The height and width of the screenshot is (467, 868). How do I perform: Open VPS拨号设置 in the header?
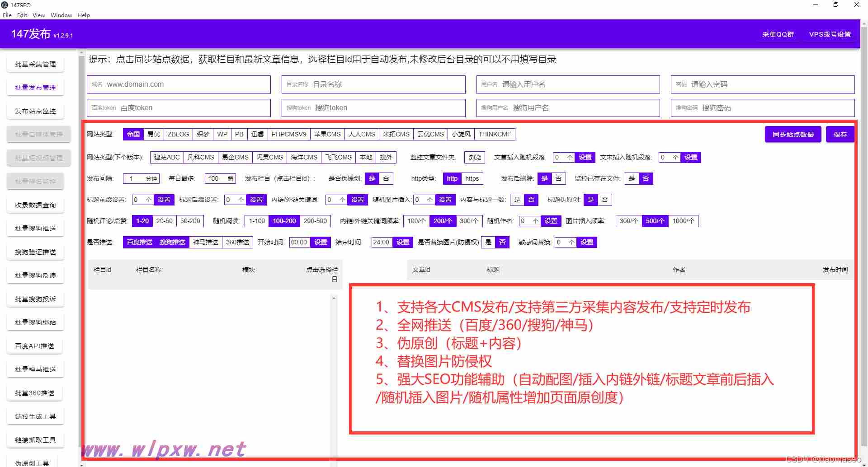coord(830,34)
